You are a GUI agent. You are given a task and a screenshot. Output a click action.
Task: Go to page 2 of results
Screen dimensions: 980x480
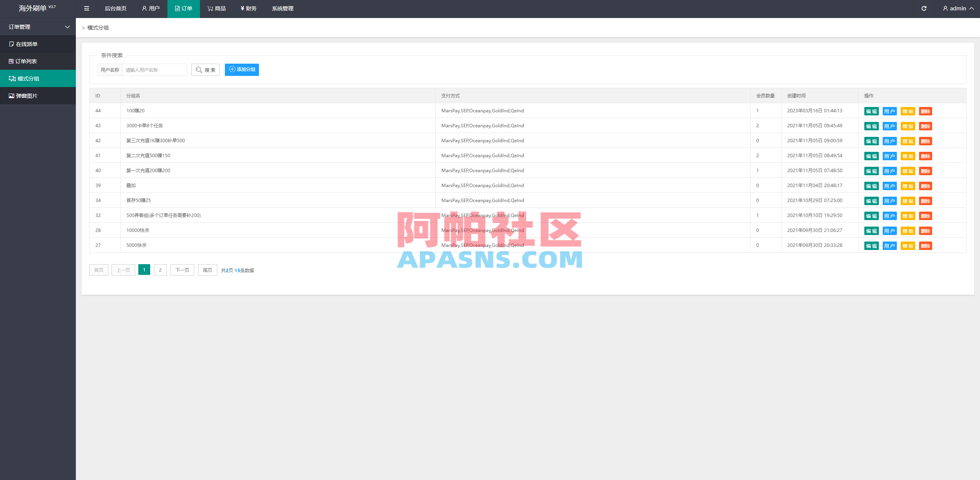(160, 270)
